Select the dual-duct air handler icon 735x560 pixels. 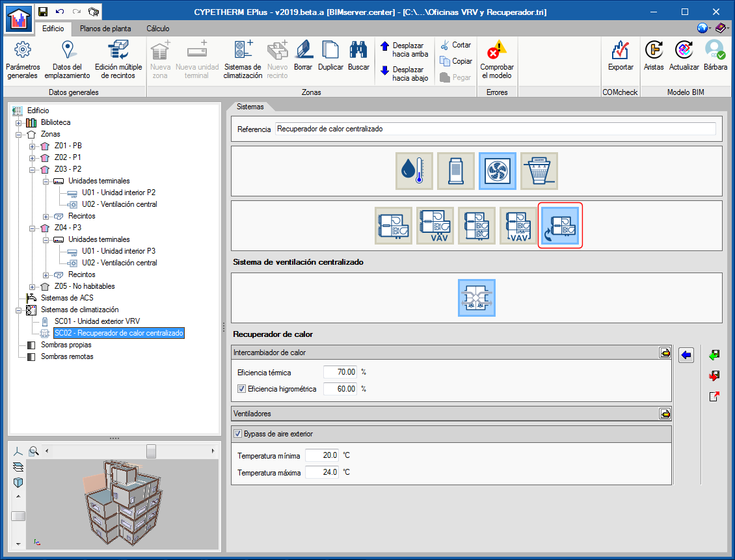point(477,226)
